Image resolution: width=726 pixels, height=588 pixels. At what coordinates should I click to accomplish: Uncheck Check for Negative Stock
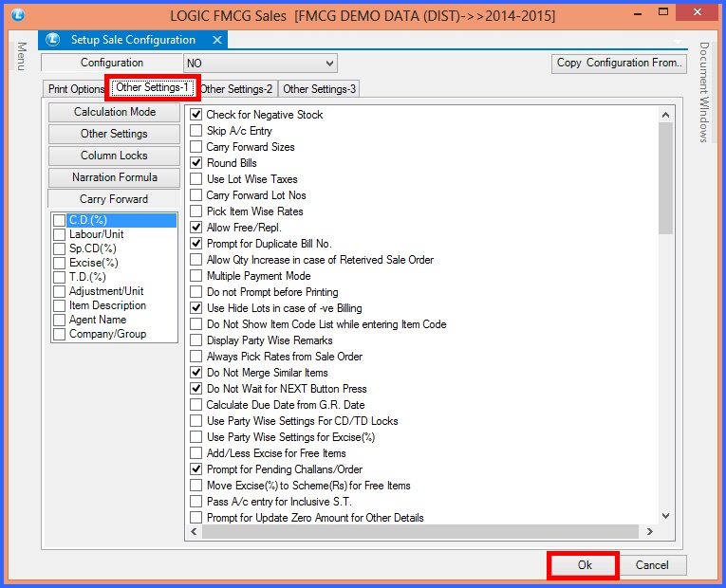coord(196,114)
